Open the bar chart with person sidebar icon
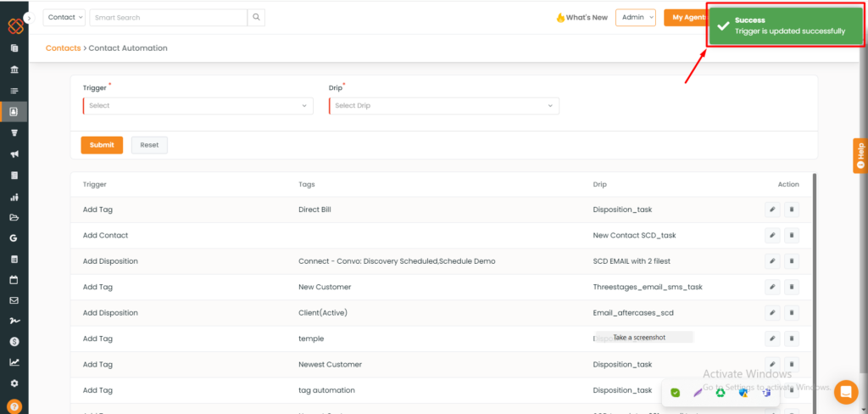 coord(14,197)
